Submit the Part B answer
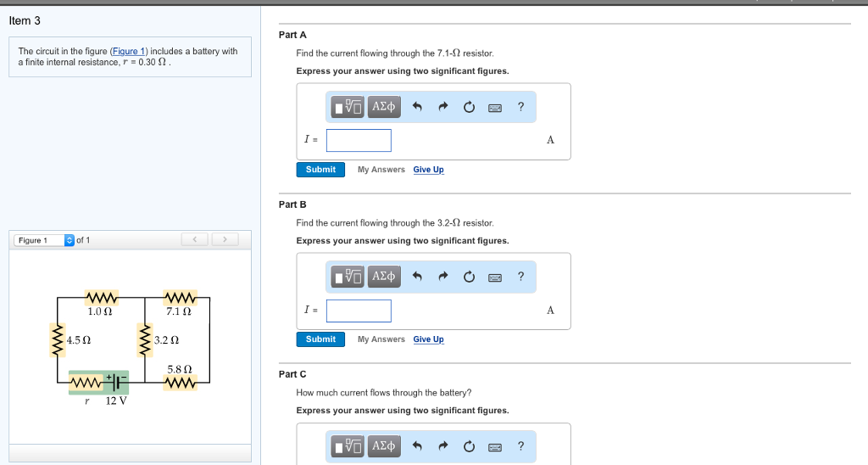 point(320,339)
